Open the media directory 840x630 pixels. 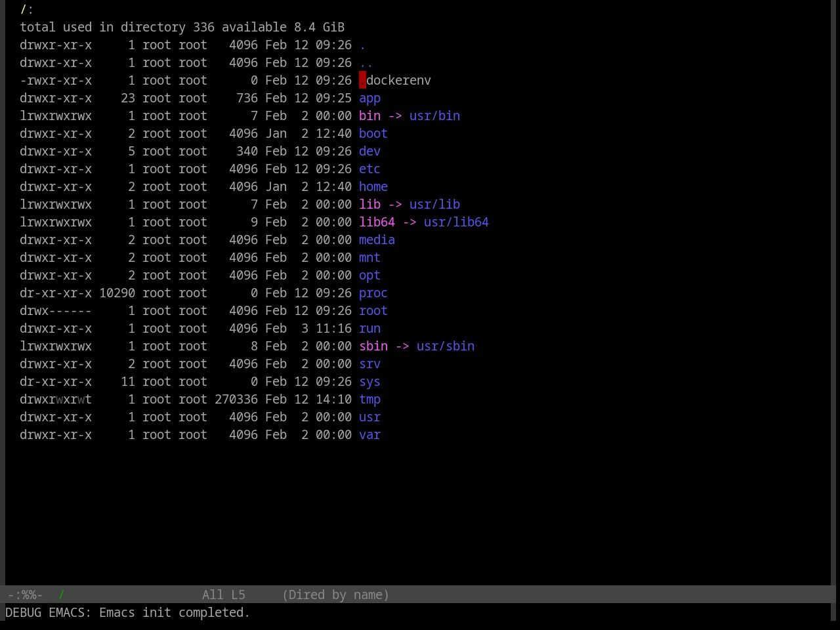[377, 240]
